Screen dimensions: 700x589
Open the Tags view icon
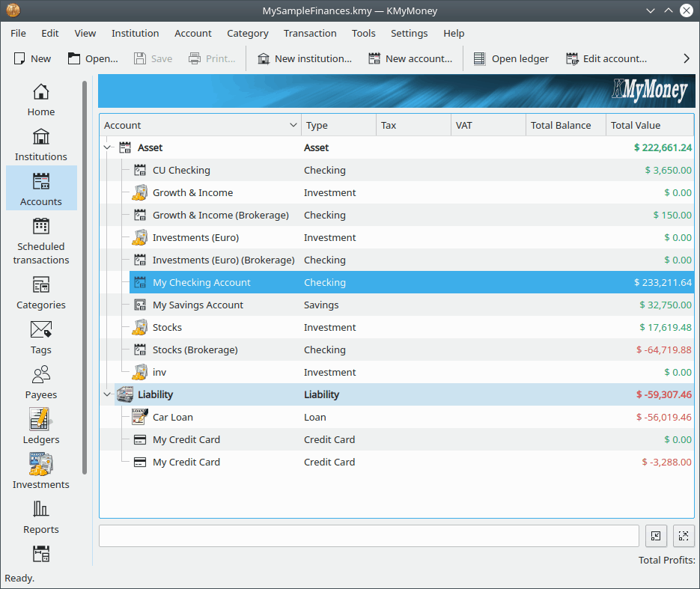click(x=41, y=329)
